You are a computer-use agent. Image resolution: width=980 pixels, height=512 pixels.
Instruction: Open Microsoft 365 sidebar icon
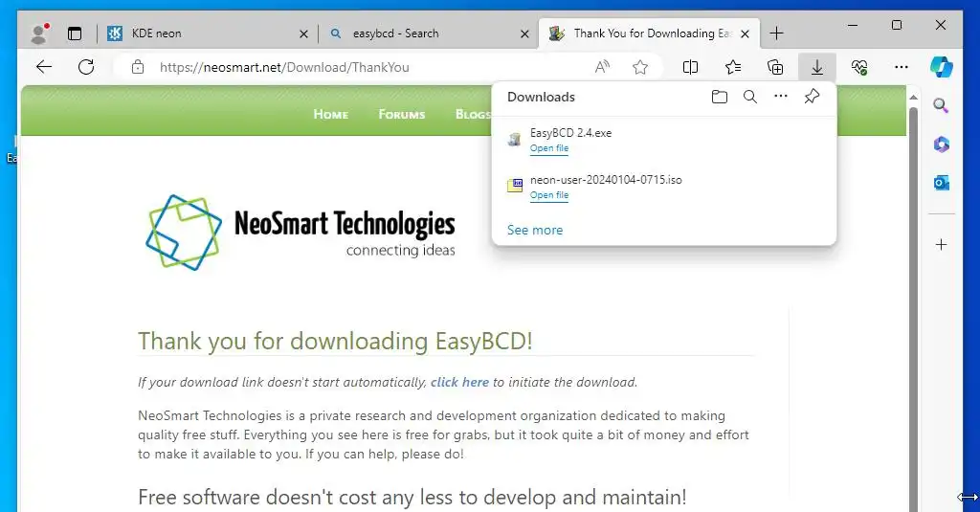coord(942,145)
